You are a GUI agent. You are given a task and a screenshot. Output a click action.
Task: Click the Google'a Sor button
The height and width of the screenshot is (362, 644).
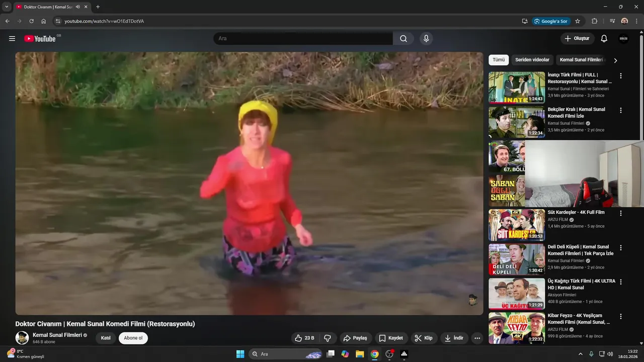tap(551, 21)
